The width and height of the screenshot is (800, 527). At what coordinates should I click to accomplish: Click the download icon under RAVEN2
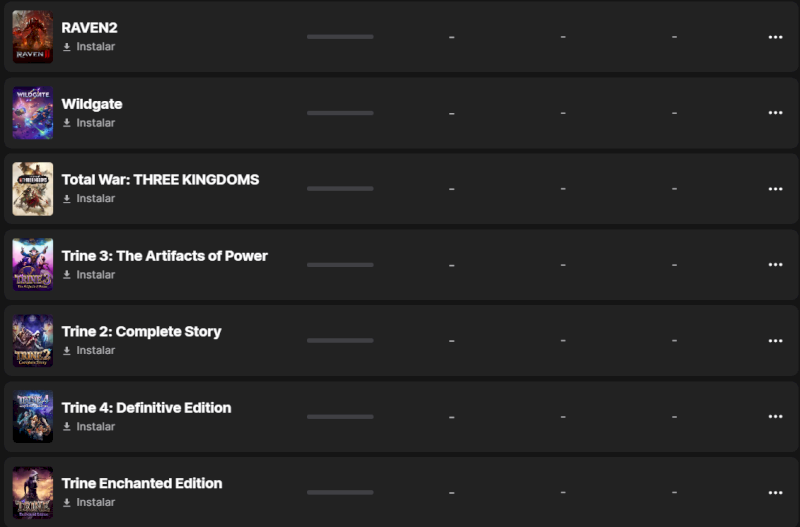click(67, 47)
